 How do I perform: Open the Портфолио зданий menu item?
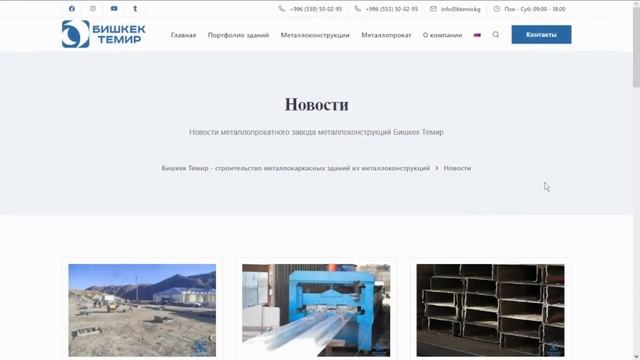[x=238, y=35]
